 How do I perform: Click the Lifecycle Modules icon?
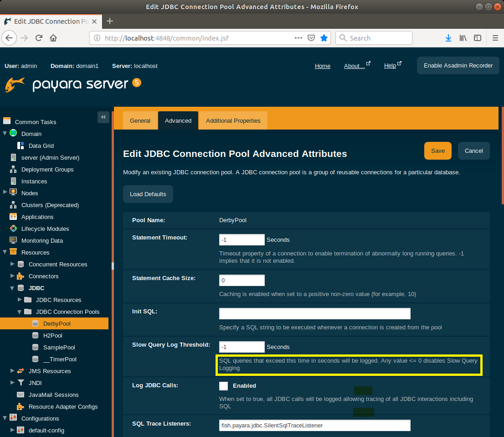coord(13,229)
